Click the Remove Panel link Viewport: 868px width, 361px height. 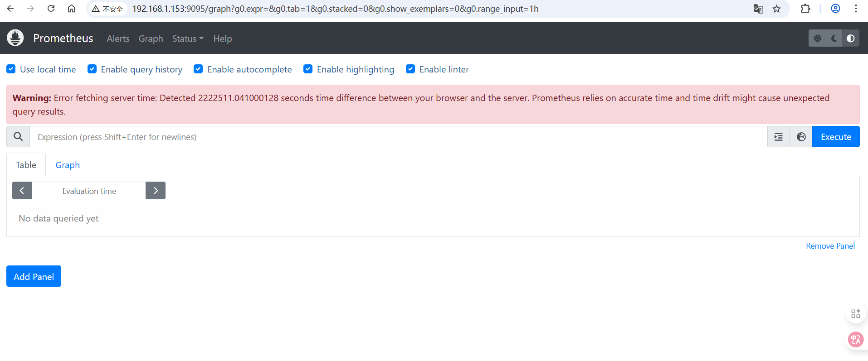(830, 246)
